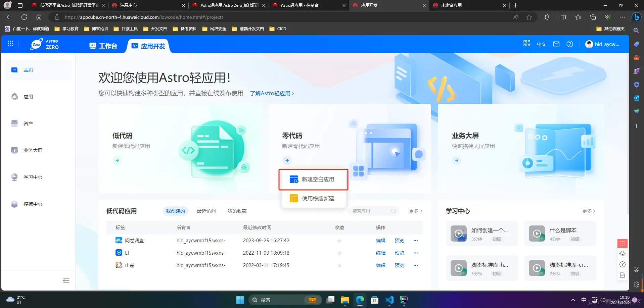The height and width of the screenshot is (308, 644).
Task: Switch to the 应用开发 tab
Action: pyautogui.click(x=148, y=46)
